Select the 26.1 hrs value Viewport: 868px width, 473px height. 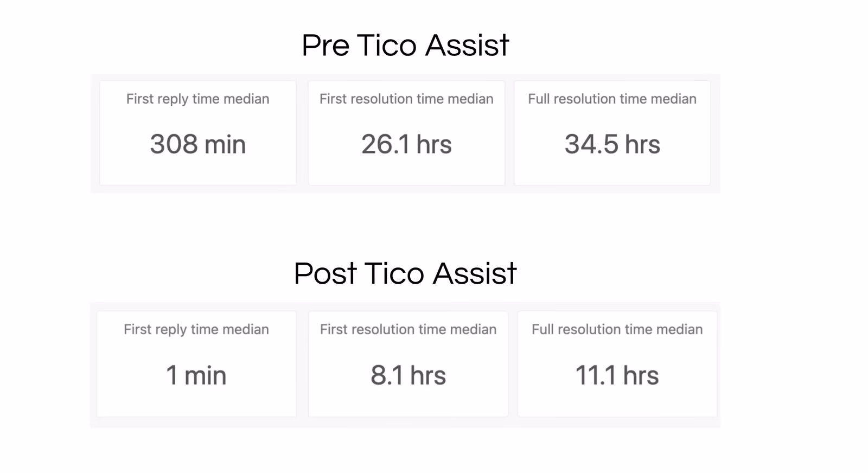[x=406, y=144]
